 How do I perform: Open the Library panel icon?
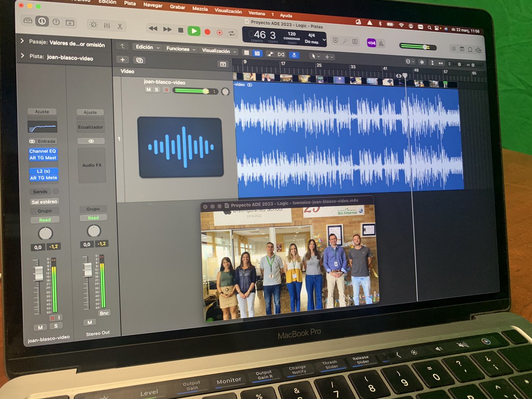(28, 21)
